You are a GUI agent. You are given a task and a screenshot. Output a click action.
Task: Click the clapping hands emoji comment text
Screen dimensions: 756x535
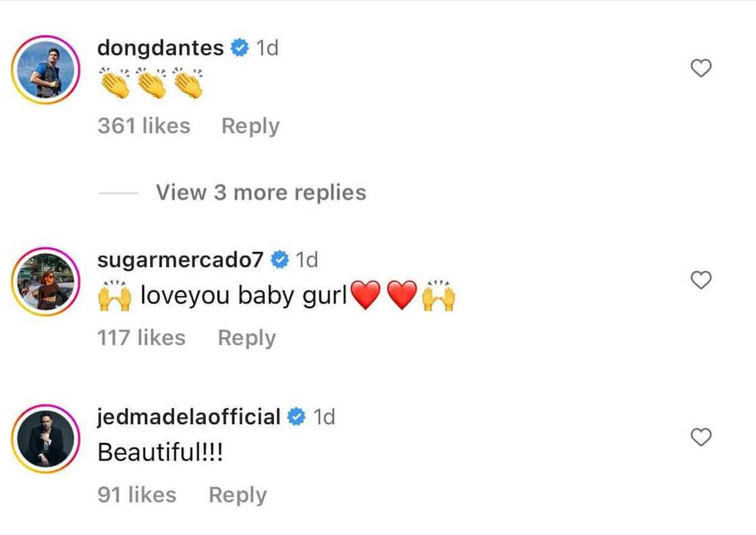[151, 84]
